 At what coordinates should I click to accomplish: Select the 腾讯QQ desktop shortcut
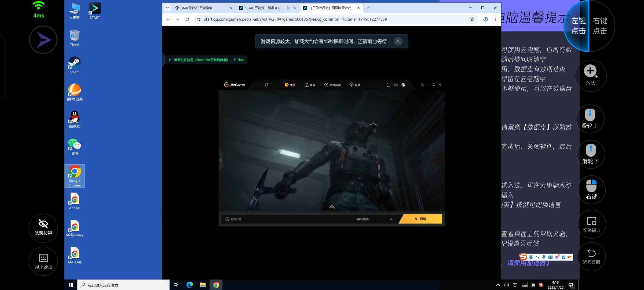click(x=75, y=120)
